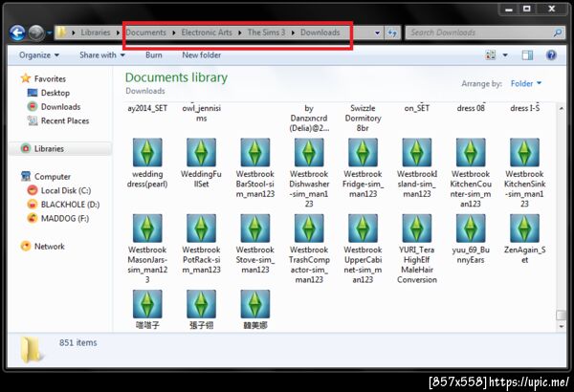Expand the arrow after The Sims 3 in path

coord(294,33)
